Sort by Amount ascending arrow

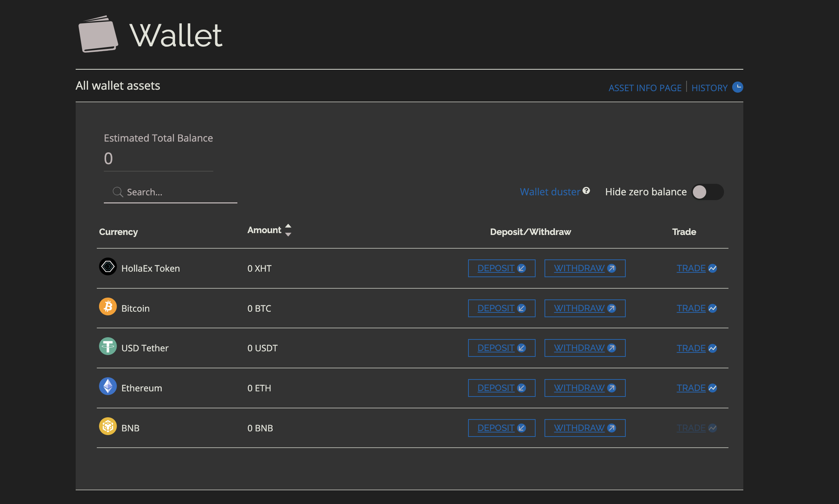(288, 226)
